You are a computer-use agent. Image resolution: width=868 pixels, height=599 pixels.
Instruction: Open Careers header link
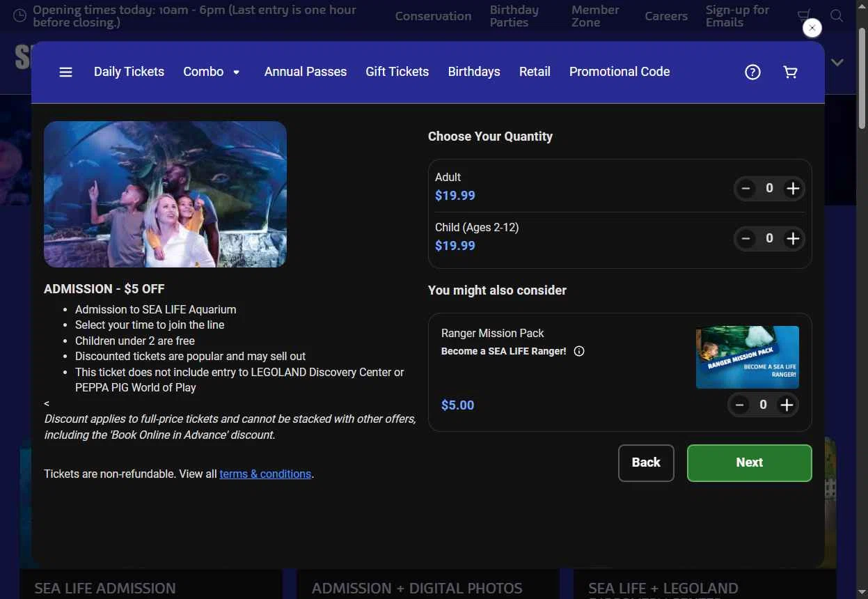666,16
